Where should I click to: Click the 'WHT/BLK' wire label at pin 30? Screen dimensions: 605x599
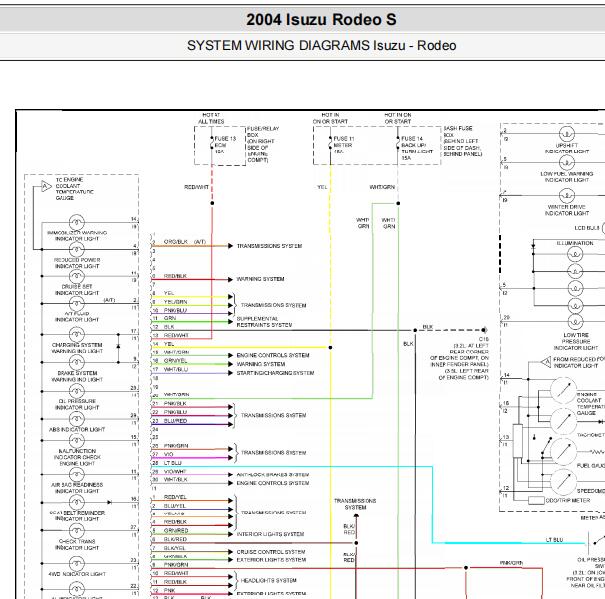tap(176, 479)
